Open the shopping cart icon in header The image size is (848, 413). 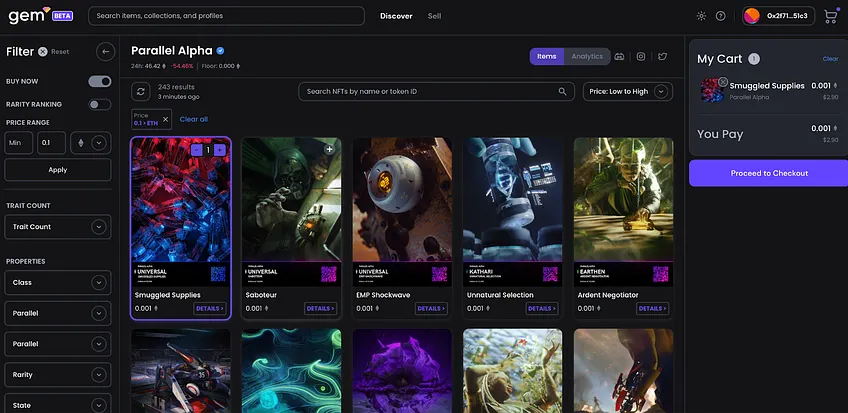[x=830, y=16]
